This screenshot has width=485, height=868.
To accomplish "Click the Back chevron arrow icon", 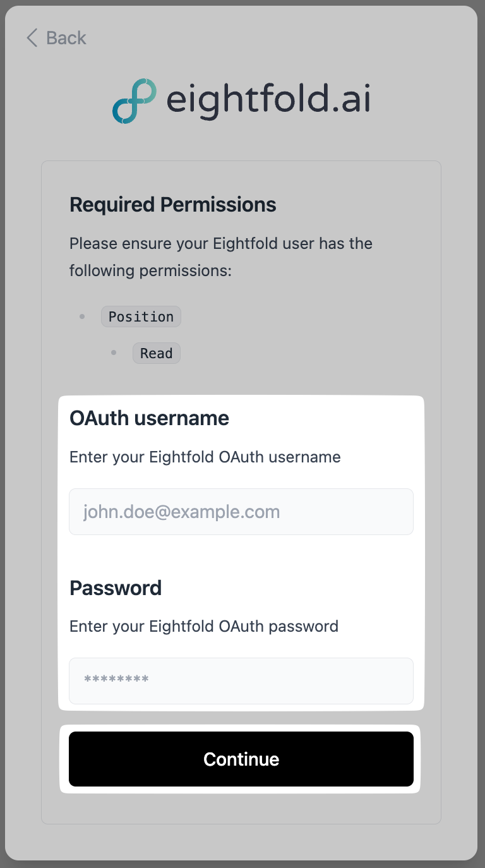I will [32, 38].
